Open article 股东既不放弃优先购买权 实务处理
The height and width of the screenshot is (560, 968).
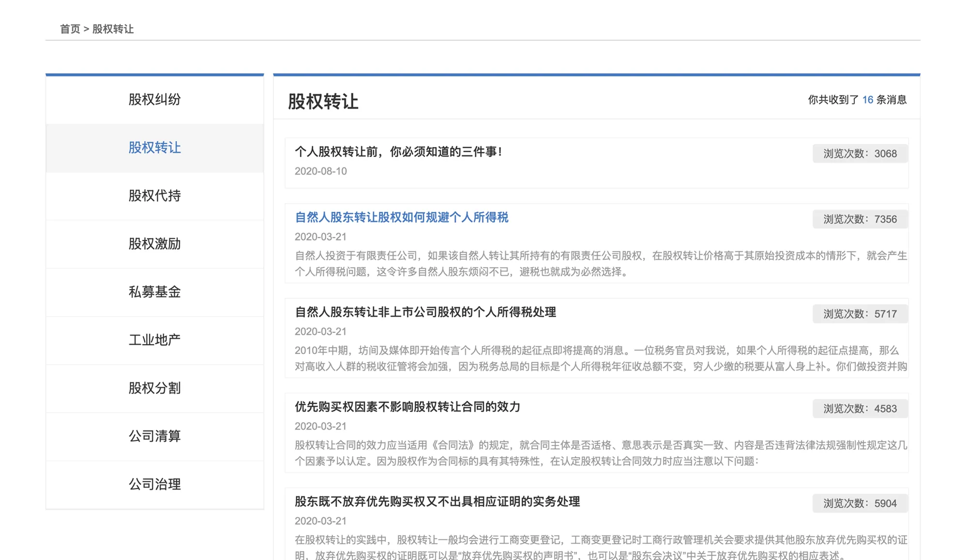pos(437,502)
